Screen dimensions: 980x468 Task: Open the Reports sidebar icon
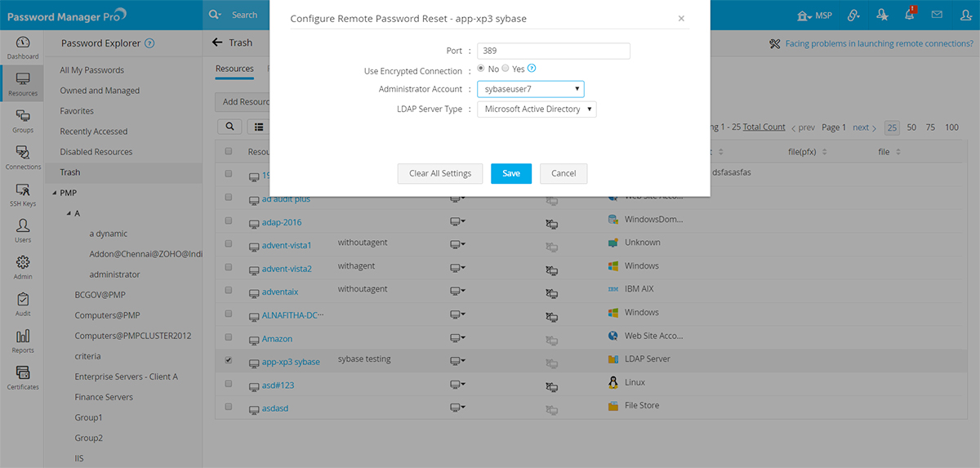23,340
